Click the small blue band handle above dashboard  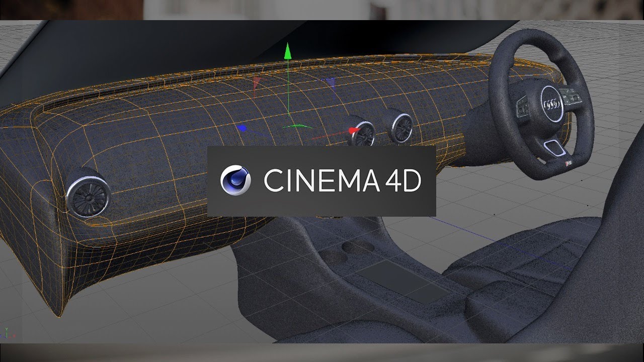pyautogui.click(x=331, y=83)
